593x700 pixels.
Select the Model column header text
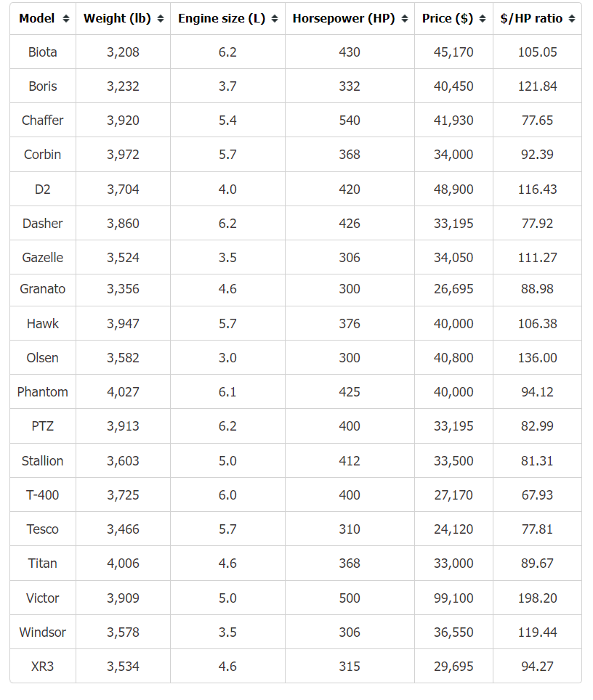pos(36,18)
